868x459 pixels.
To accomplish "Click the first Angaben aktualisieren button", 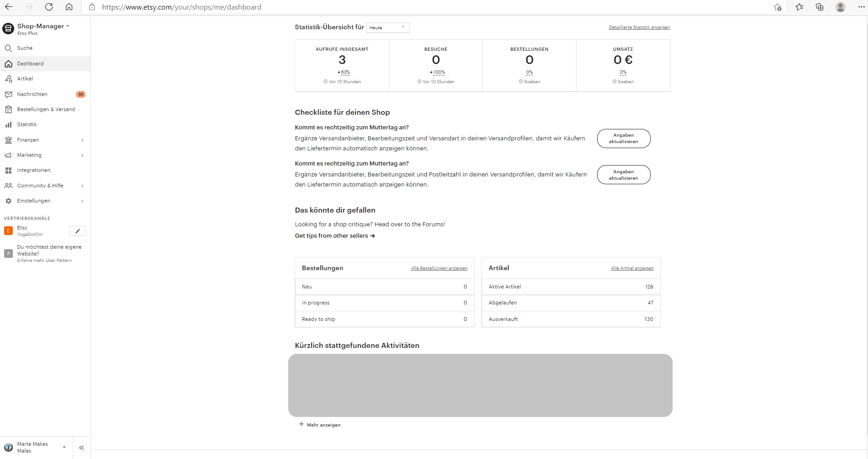I will click(623, 139).
